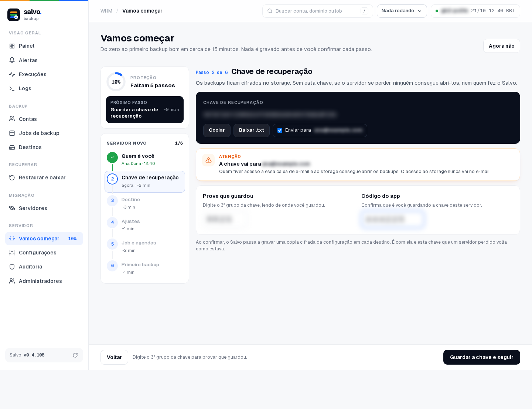Select the Logs terminal icon
This screenshot has width=532, height=409.
[x=12, y=88]
